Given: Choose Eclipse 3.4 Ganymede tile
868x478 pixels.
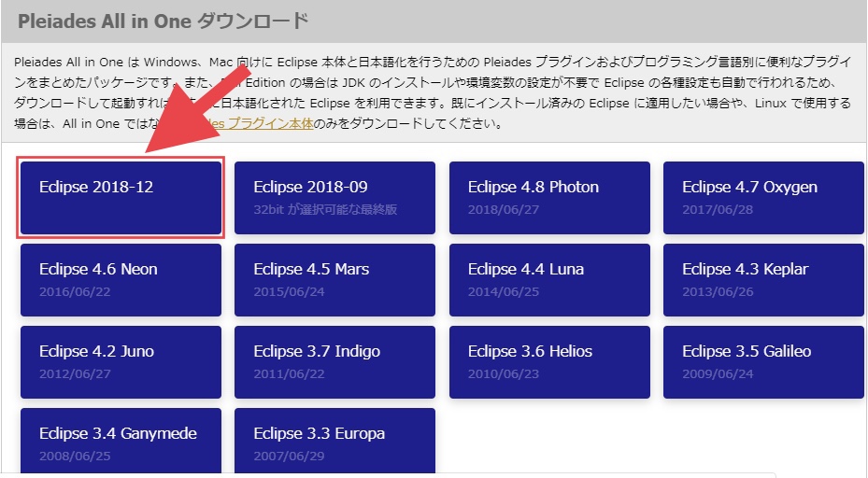Looking at the screenshot, I should 121,442.
